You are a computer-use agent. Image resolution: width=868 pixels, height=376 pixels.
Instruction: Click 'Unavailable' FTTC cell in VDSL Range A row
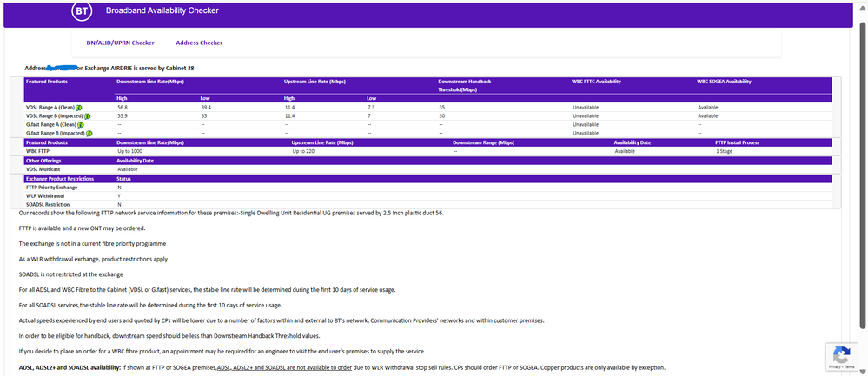[586, 108]
